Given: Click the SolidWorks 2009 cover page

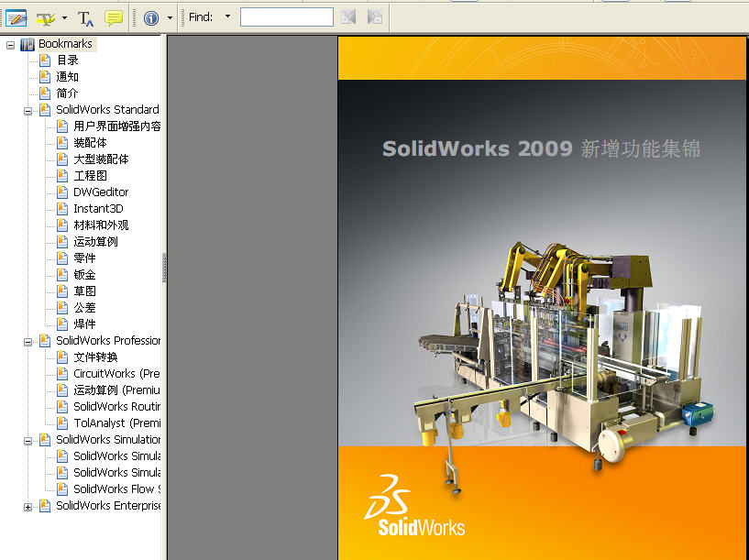Looking at the screenshot, I should pyautogui.click(x=542, y=298).
